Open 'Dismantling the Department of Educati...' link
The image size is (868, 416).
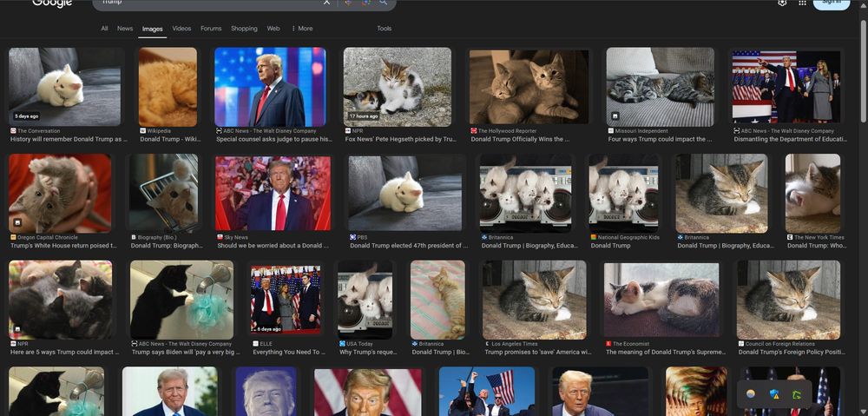(790, 140)
